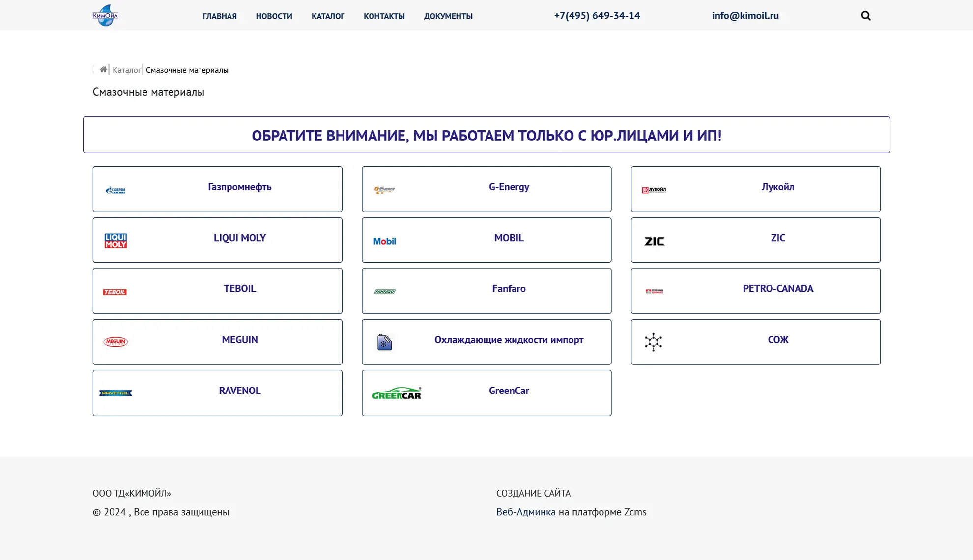Image resolution: width=973 pixels, height=560 pixels.
Task: Click the info@kimoil.ru email link
Action: pos(745,16)
